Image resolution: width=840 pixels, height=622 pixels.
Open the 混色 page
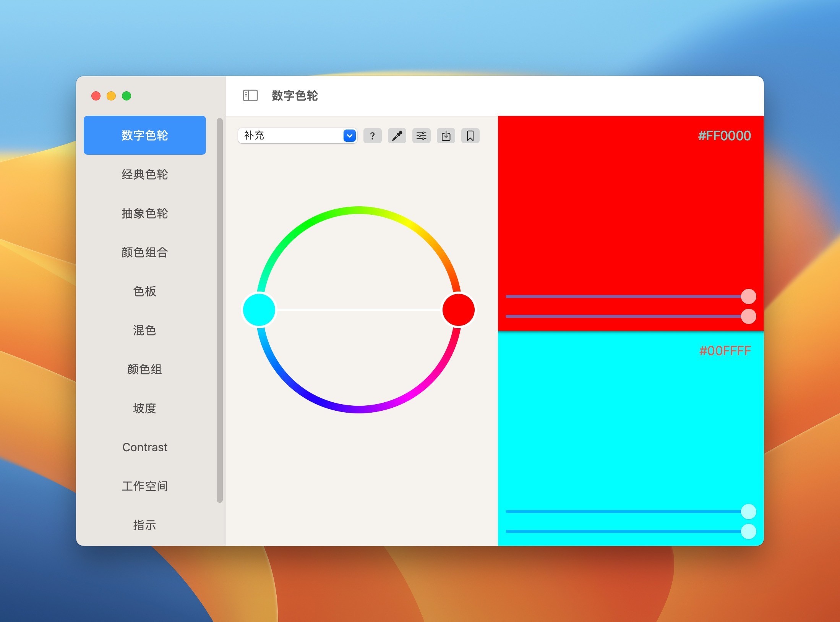click(144, 330)
